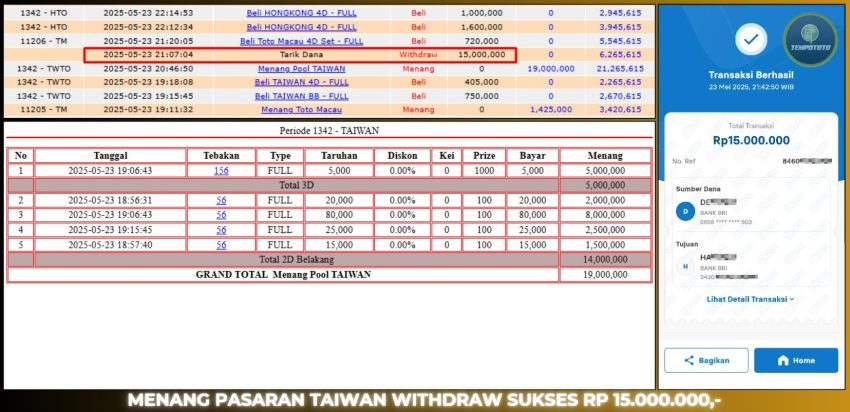Click the 1,425,000 win amount
This screenshot has width=850, height=412.
[x=551, y=110]
